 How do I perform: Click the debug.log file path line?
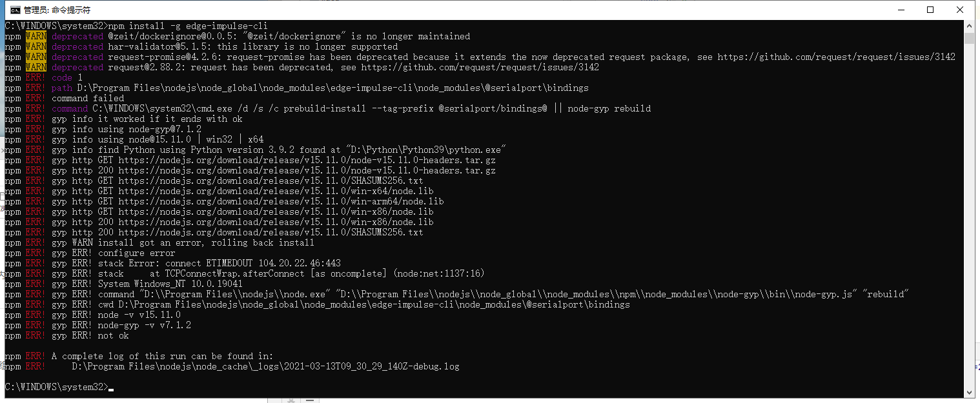(265, 366)
